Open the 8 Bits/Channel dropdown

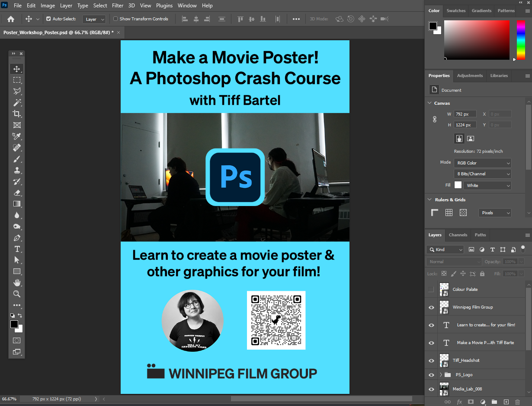pos(483,174)
